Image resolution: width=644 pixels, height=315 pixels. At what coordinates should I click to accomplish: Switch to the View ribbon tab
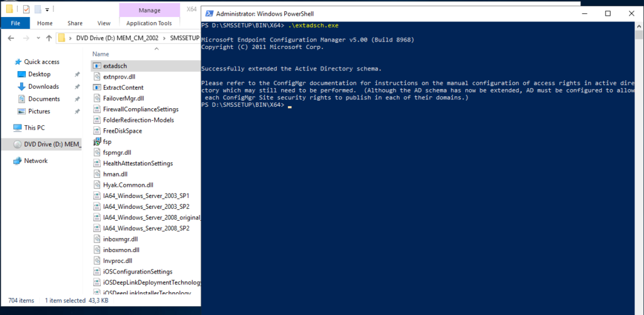coord(104,23)
